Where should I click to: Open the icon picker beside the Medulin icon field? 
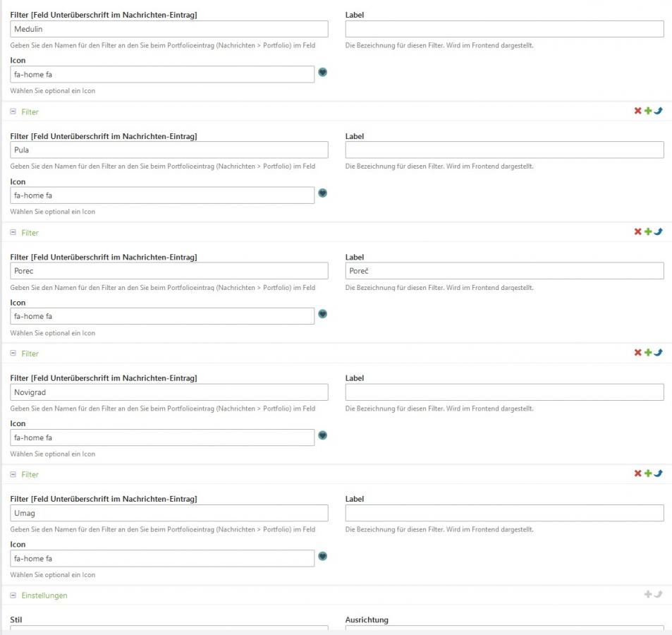(323, 72)
